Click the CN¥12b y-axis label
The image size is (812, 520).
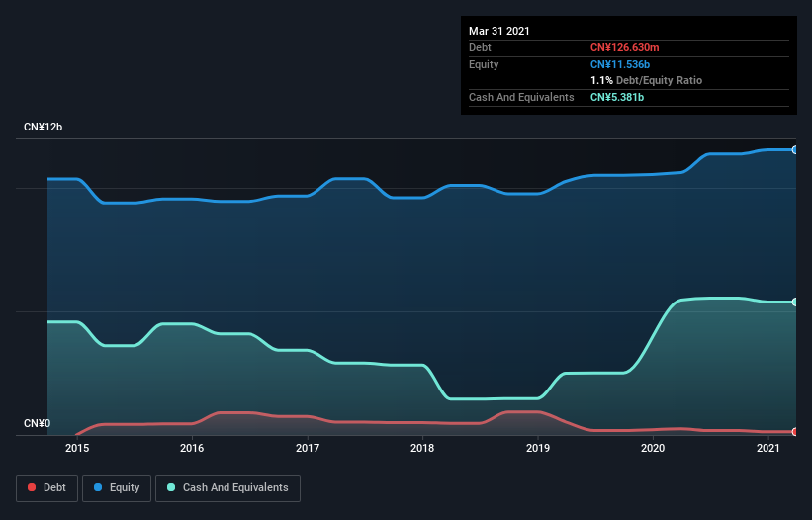[43, 128]
